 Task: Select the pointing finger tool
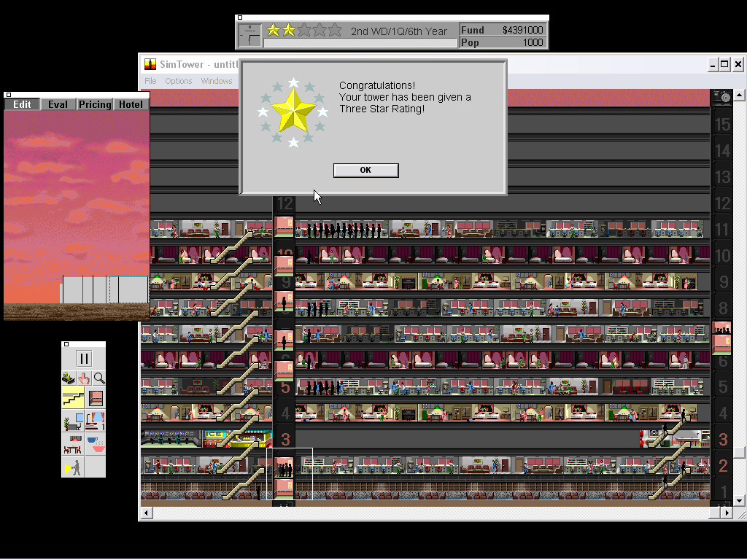pyautogui.click(x=84, y=378)
